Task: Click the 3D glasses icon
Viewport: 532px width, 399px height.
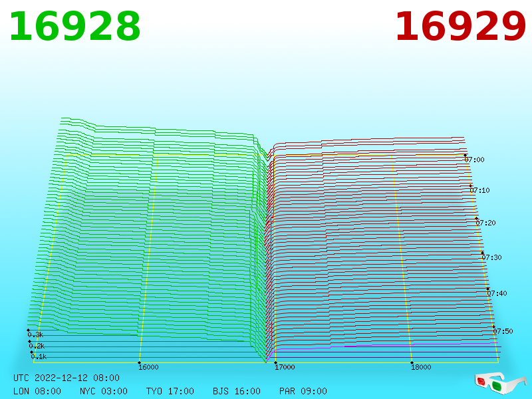Action: click(501, 384)
